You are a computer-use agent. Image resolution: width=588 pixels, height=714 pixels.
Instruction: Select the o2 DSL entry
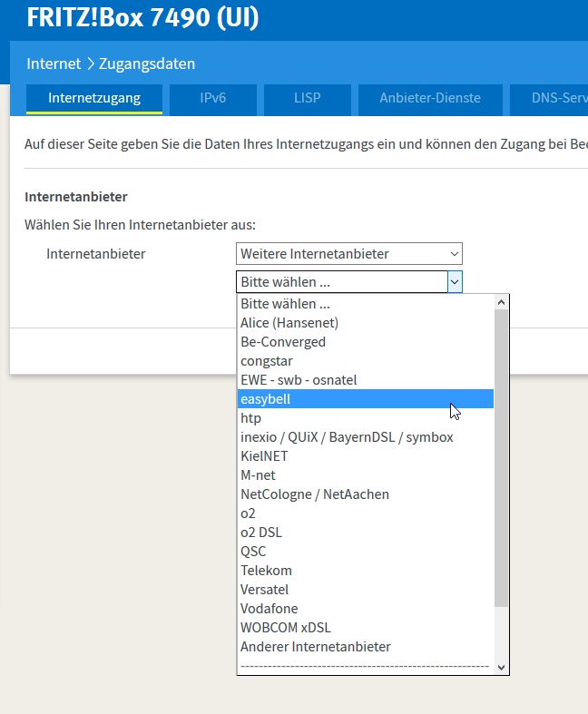(x=366, y=533)
